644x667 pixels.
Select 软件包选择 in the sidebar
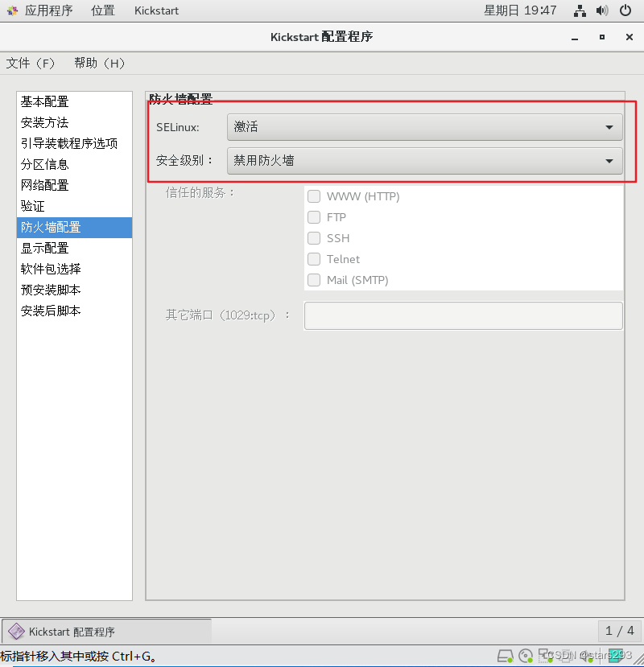tap(75, 269)
